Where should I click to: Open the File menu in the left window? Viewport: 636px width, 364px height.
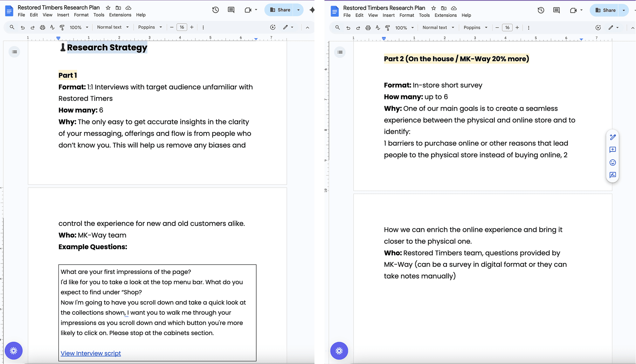tap(21, 15)
